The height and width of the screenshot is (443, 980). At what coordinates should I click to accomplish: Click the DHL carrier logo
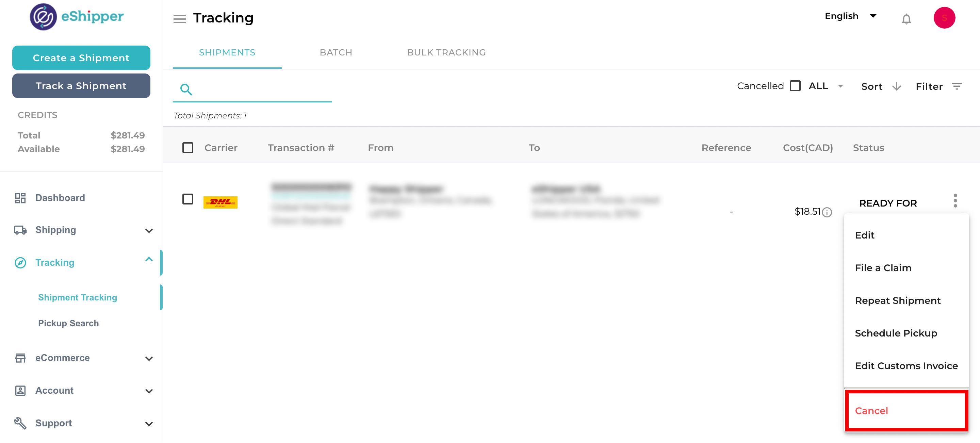point(220,202)
